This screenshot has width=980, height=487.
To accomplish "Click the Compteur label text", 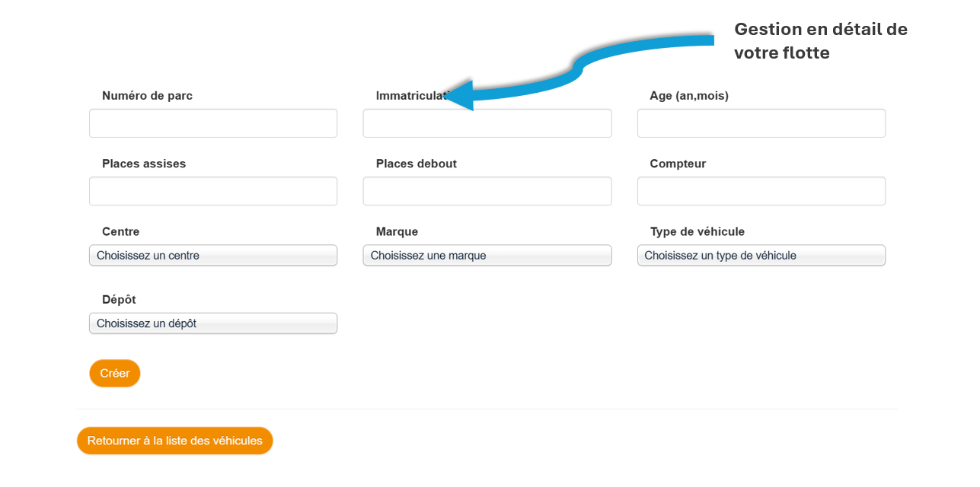I will pyautogui.click(x=678, y=164).
